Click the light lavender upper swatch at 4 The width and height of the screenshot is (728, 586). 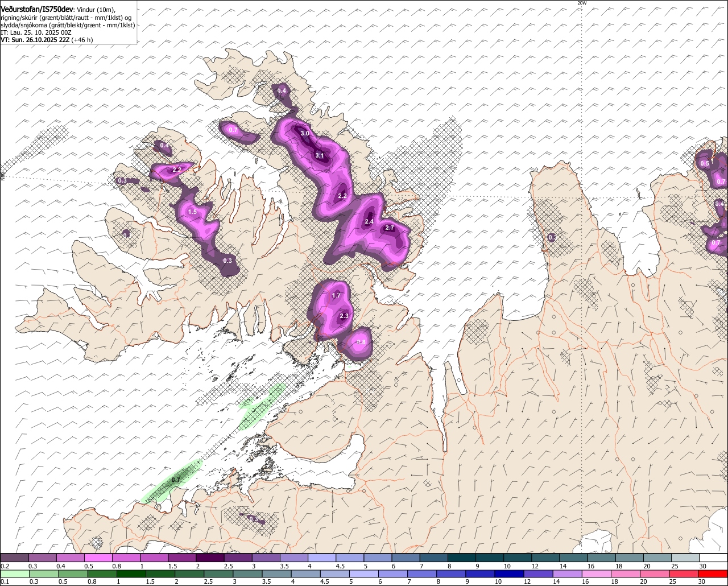tap(322, 558)
